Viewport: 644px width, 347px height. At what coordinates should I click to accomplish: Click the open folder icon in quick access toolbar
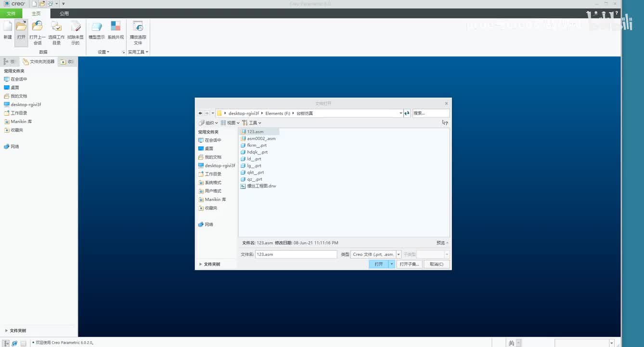(x=42, y=4)
